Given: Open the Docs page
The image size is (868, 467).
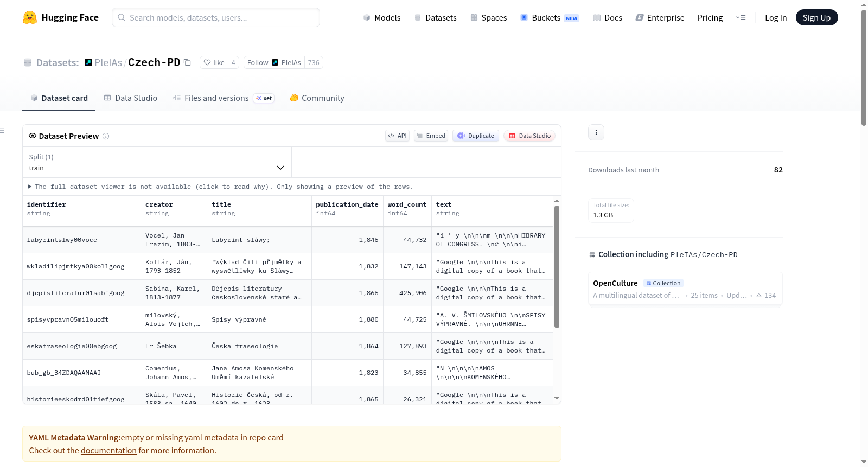Looking at the screenshot, I should (x=607, y=17).
